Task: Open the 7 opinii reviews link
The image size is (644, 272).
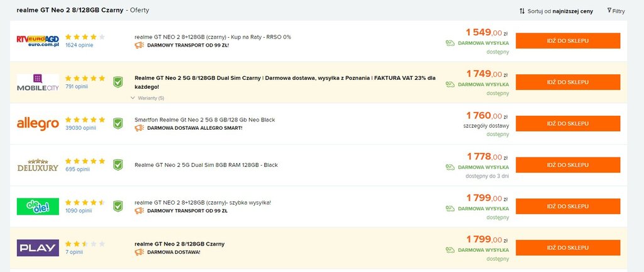Action: tap(74, 252)
